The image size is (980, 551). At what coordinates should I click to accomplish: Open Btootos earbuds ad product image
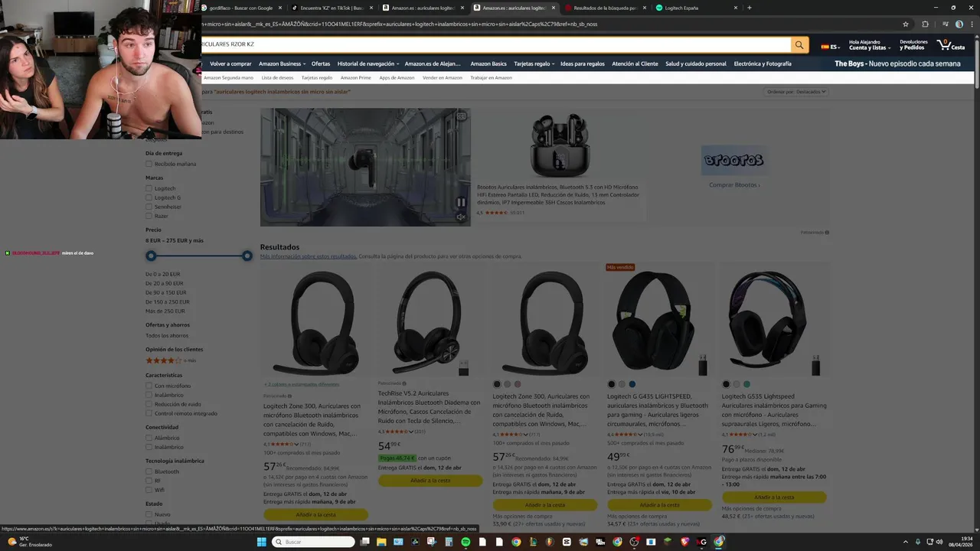(x=559, y=146)
